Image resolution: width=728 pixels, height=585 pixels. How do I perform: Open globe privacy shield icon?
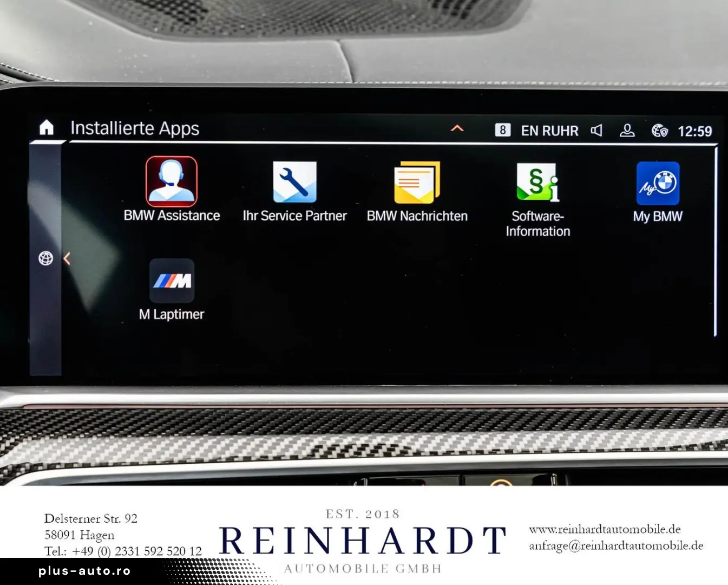(659, 131)
